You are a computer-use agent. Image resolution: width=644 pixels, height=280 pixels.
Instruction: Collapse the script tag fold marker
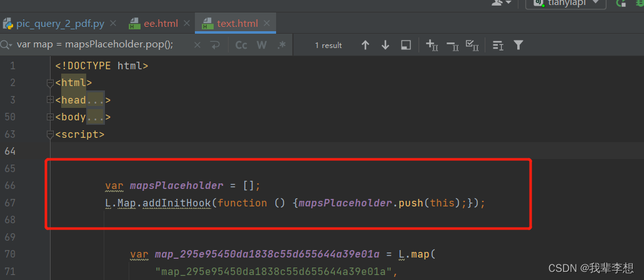50,135
